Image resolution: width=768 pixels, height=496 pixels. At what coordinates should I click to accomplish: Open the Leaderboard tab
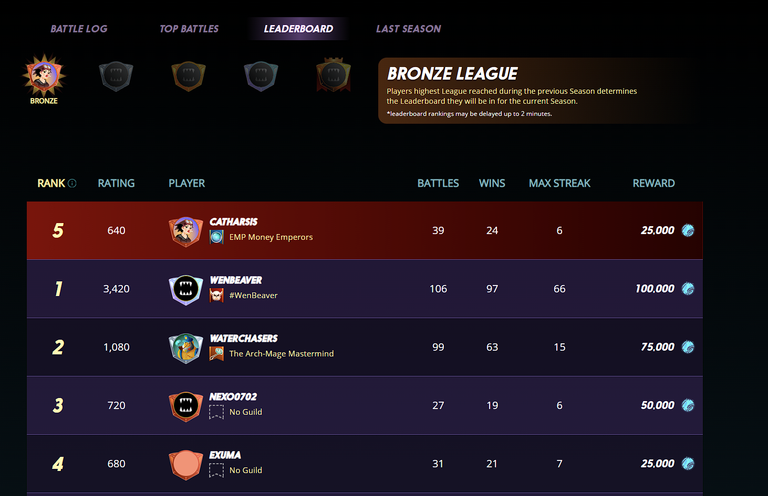point(298,29)
